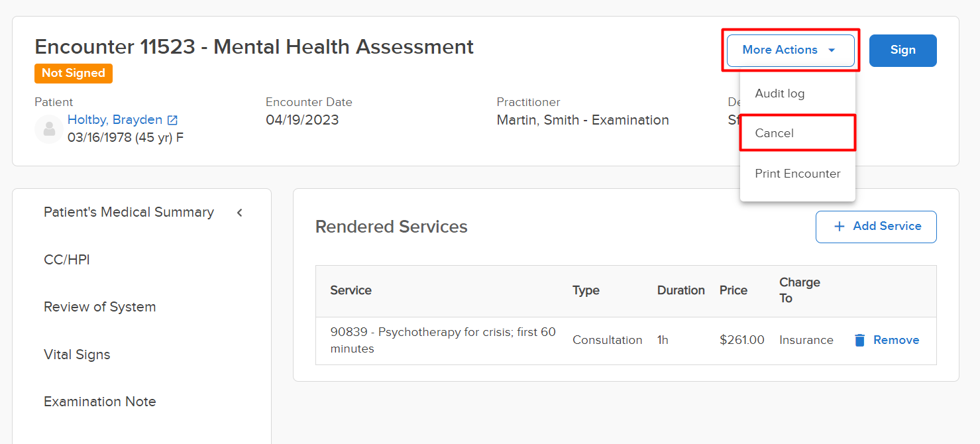This screenshot has width=980, height=444.
Task: Open the More Actions menu button
Action: (x=790, y=50)
